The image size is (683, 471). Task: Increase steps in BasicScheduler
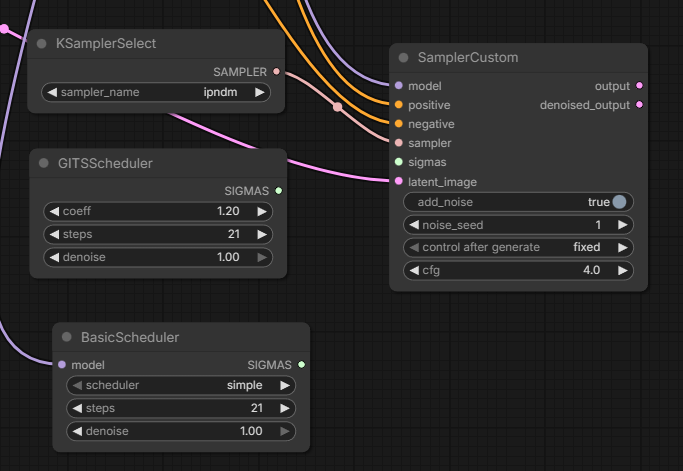coord(285,408)
